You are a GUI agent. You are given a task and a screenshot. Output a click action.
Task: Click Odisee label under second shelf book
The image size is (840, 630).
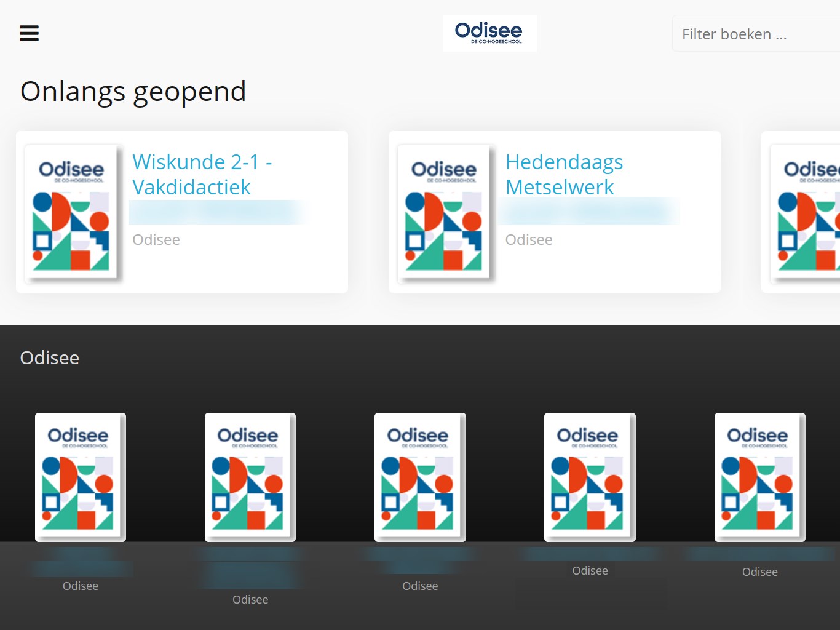[x=250, y=600]
